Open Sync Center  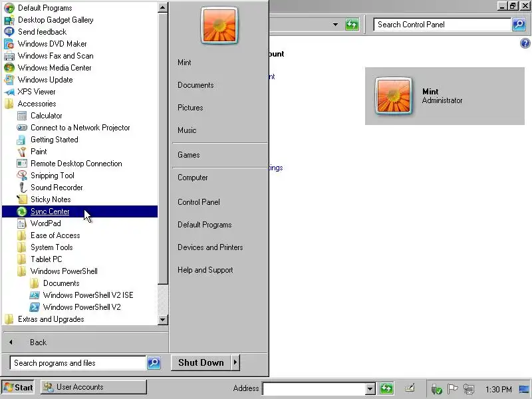80,211
